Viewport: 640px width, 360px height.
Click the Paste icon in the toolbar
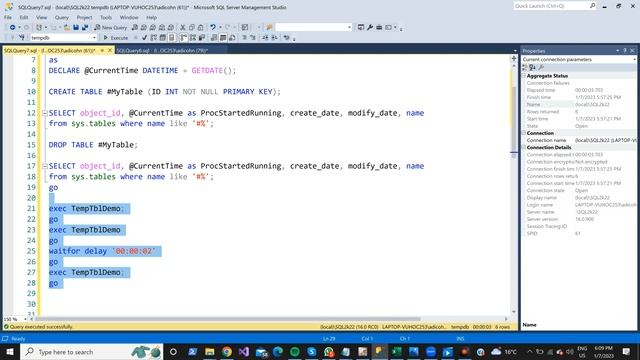click(x=200, y=27)
